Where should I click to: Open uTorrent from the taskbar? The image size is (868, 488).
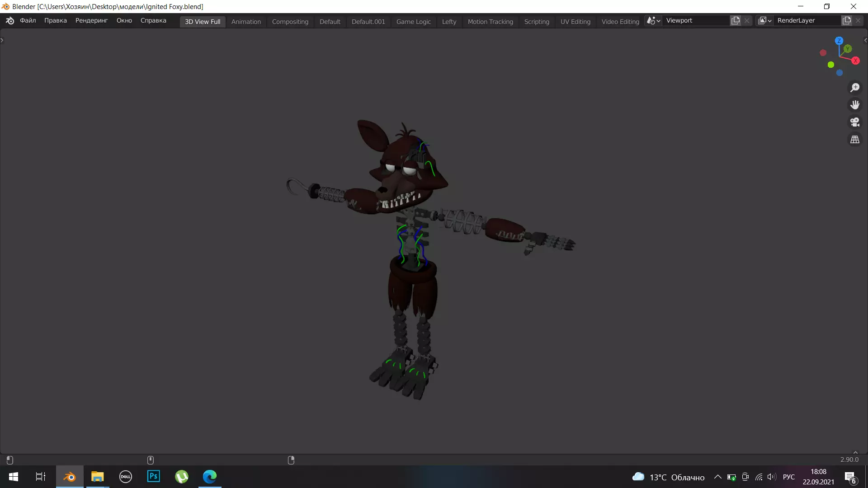tap(182, 477)
